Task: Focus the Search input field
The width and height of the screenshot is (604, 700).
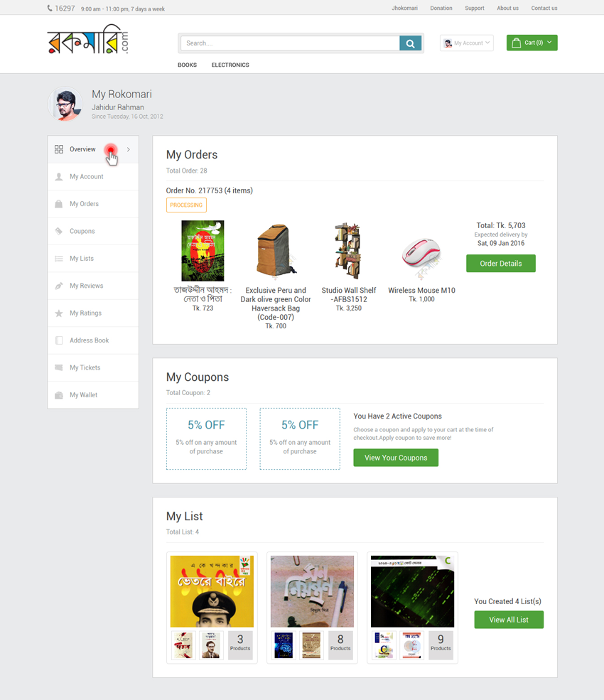Action: click(x=290, y=43)
